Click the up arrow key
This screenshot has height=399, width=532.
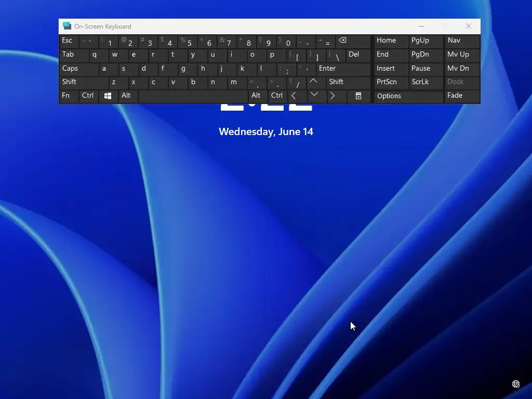tap(315, 83)
